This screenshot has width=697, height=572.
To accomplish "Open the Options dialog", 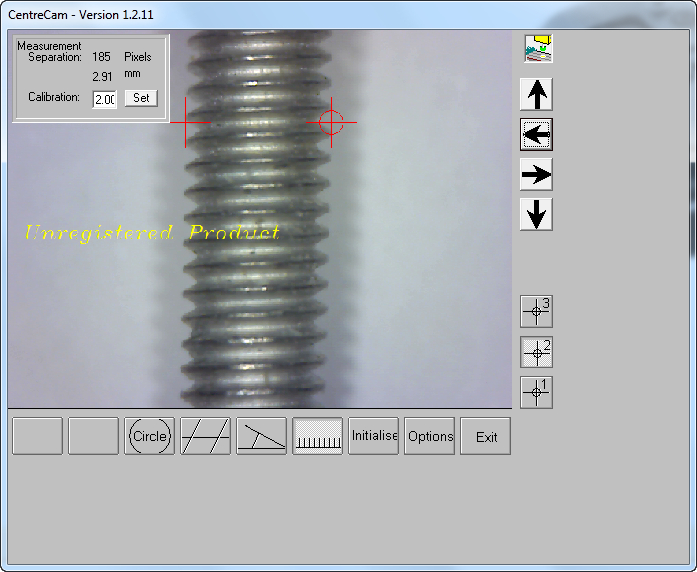I will [x=429, y=436].
